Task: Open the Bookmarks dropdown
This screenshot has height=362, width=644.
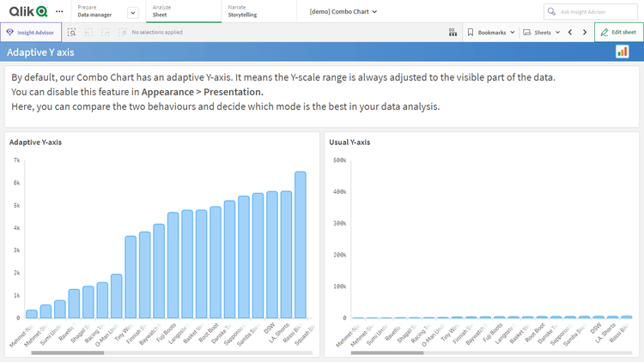Action: (491, 32)
